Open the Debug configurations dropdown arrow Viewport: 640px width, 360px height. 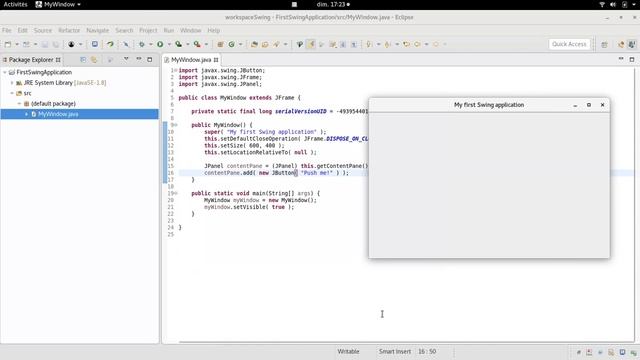tap(151, 44)
